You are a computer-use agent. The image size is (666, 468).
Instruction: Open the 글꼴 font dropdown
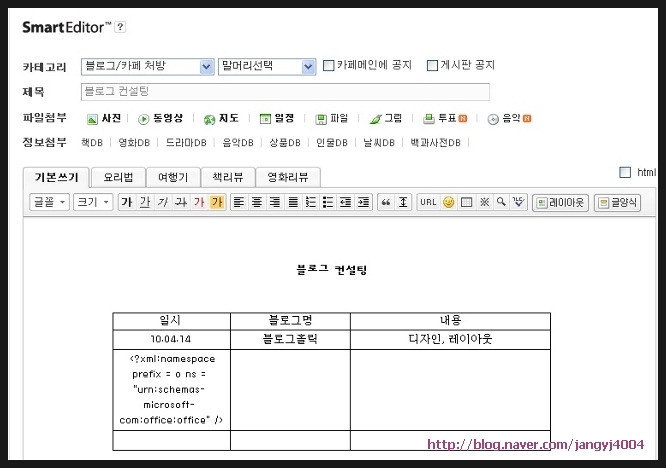click(50, 202)
